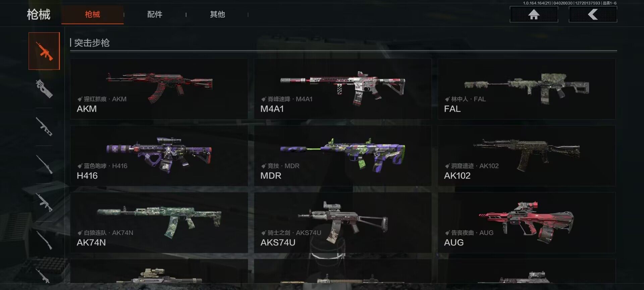
Task: Open the FAL weapon card
Action: [527, 89]
